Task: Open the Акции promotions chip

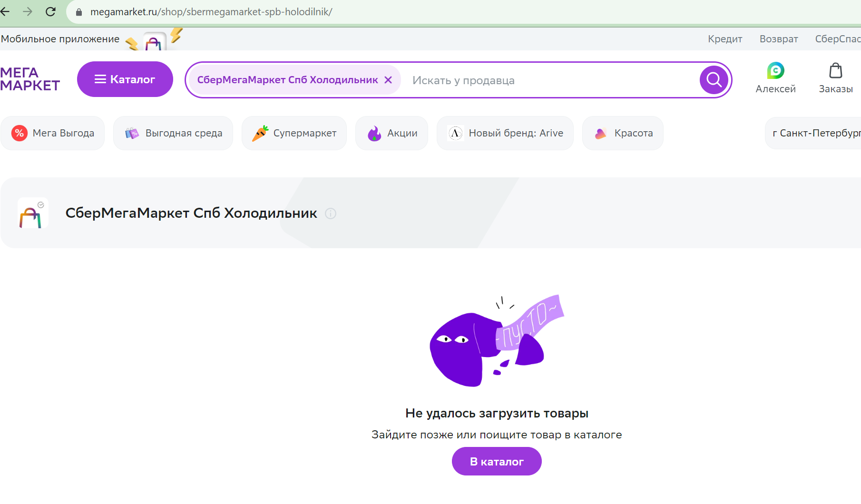Action: point(391,133)
